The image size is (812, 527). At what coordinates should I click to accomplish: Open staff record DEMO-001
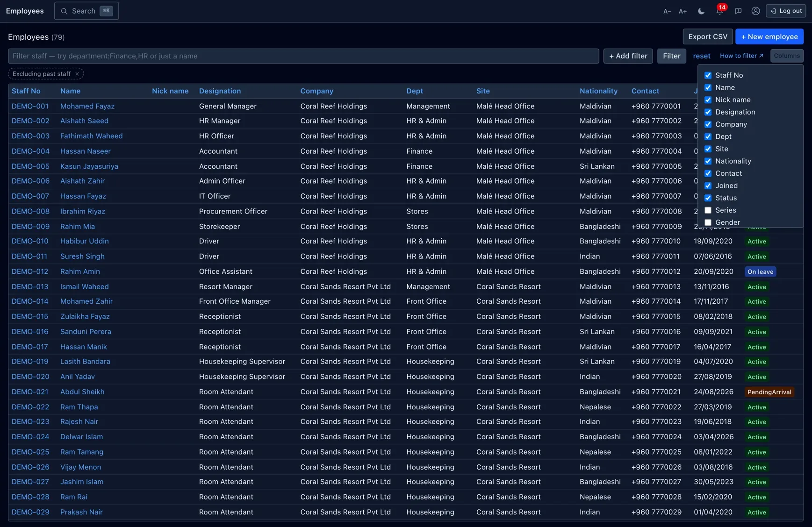click(x=30, y=106)
